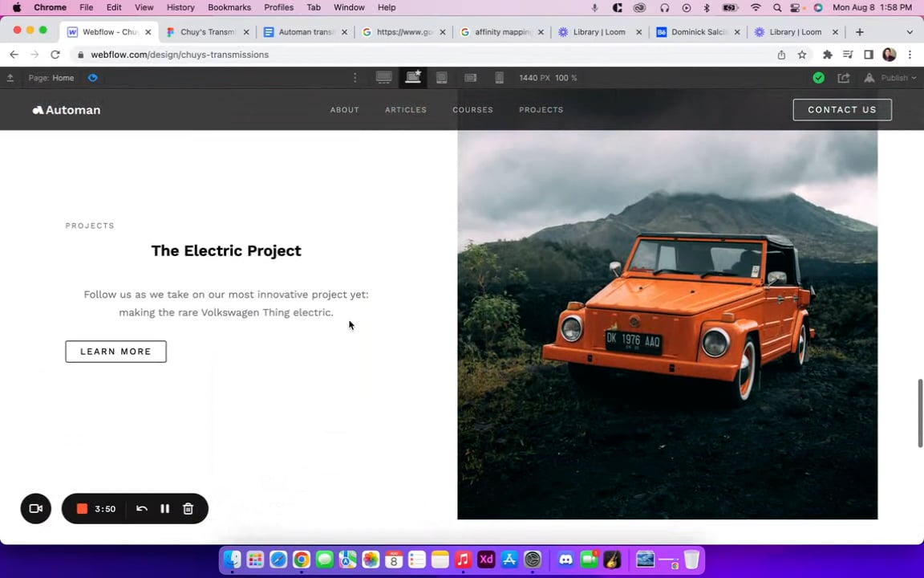Image resolution: width=924 pixels, height=578 pixels.
Task: Open the PROJECTS nav link
Action: click(x=541, y=110)
